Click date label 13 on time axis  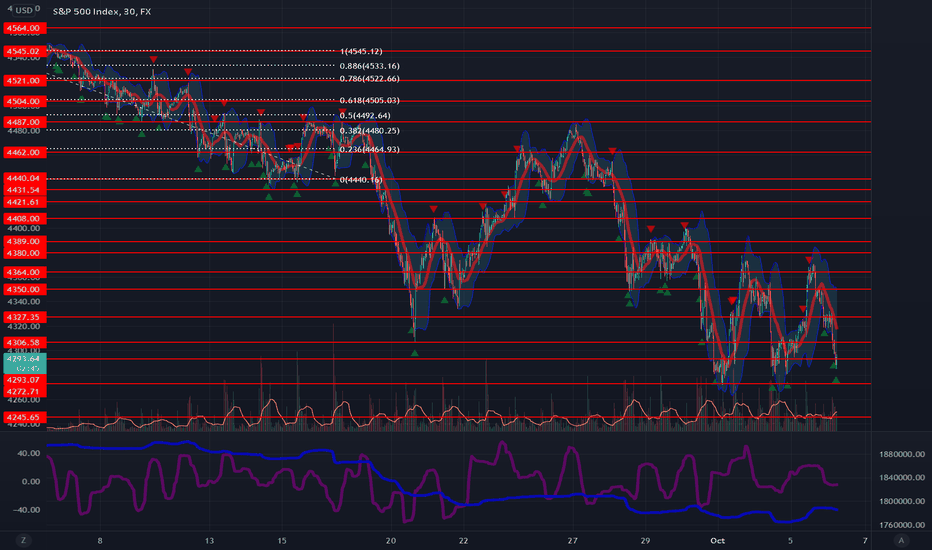[x=209, y=540]
